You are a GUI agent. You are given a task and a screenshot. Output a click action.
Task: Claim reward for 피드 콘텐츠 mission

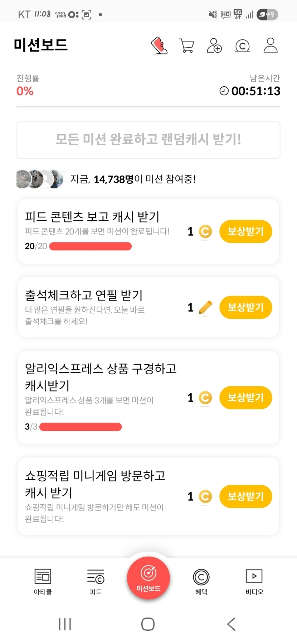coord(245,231)
